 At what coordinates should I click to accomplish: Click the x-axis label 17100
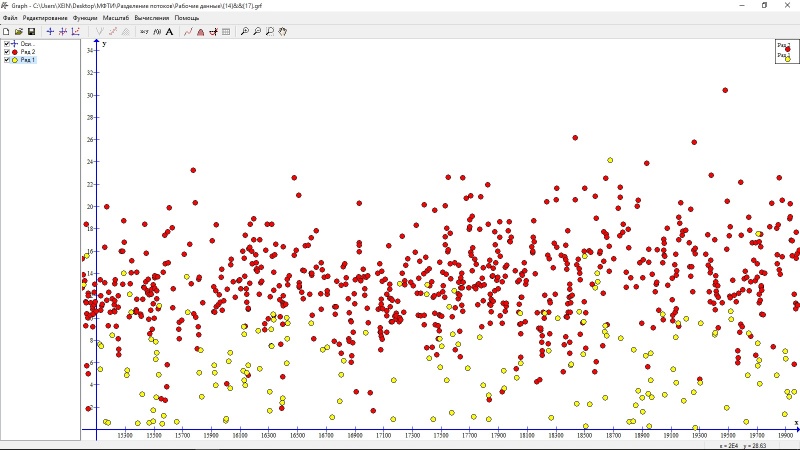(383, 435)
